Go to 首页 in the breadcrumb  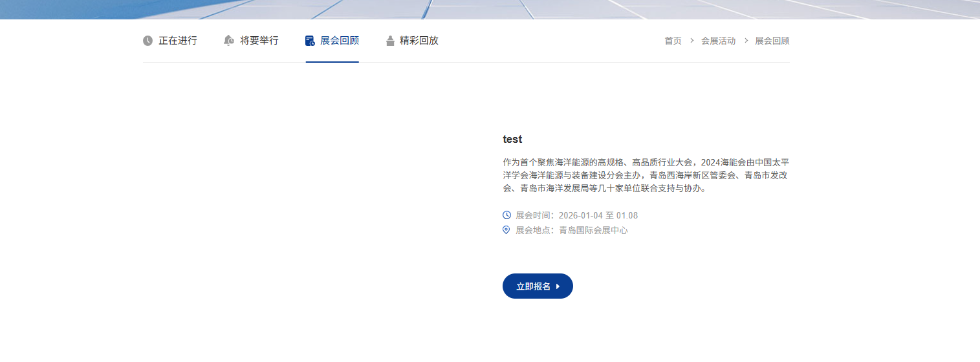pyautogui.click(x=673, y=41)
